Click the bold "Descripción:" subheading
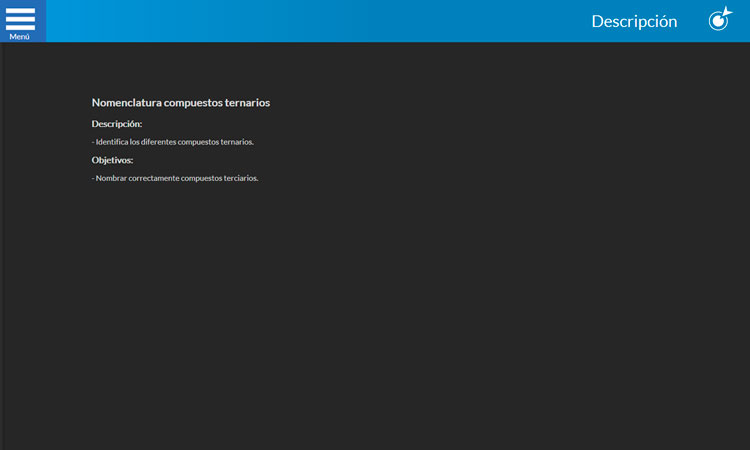This screenshot has width=750, height=450. click(x=117, y=124)
